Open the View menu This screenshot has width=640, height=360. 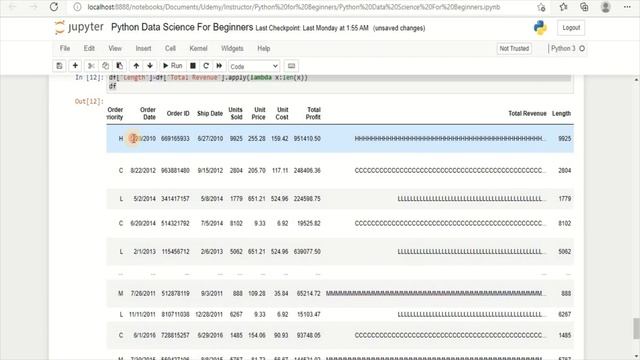pyautogui.click(x=115, y=48)
